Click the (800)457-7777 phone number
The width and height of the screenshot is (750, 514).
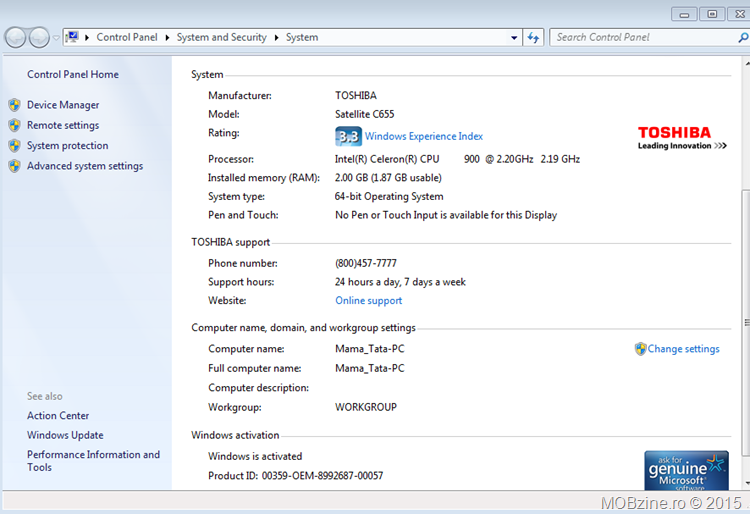[366, 263]
